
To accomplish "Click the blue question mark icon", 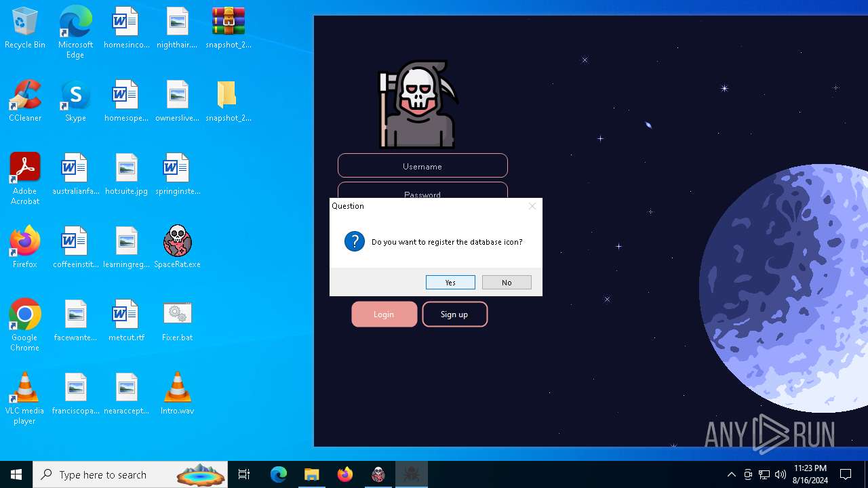I will [355, 241].
